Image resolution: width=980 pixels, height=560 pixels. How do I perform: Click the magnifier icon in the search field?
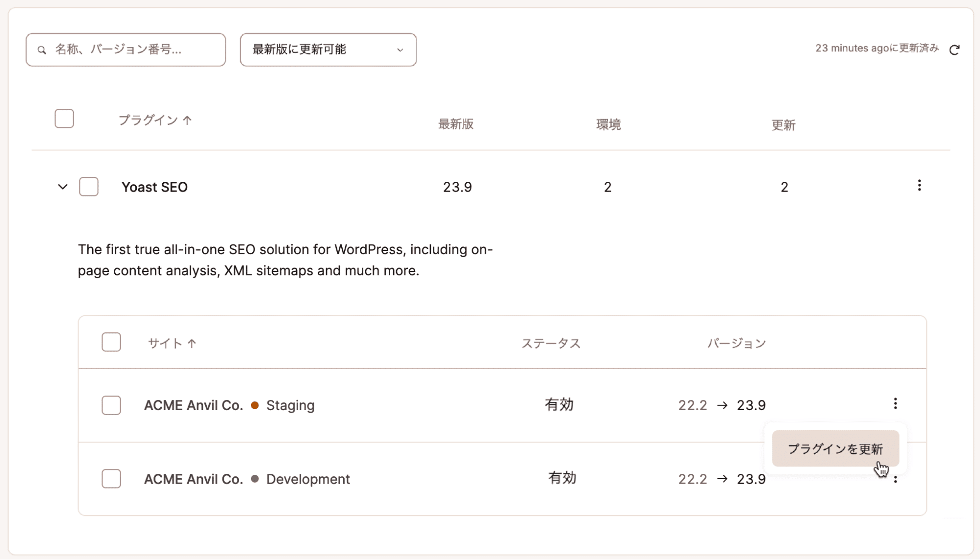click(x=42, y=49)
